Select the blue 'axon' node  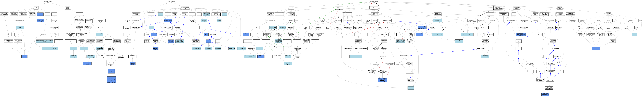[206, 34]
